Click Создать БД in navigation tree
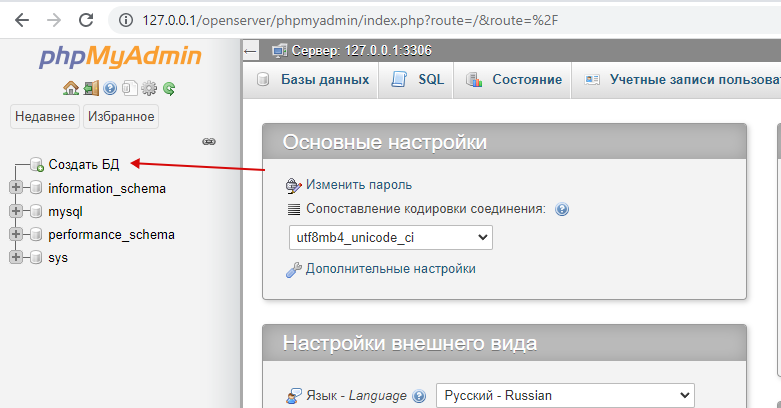 (x=84, y=164)
